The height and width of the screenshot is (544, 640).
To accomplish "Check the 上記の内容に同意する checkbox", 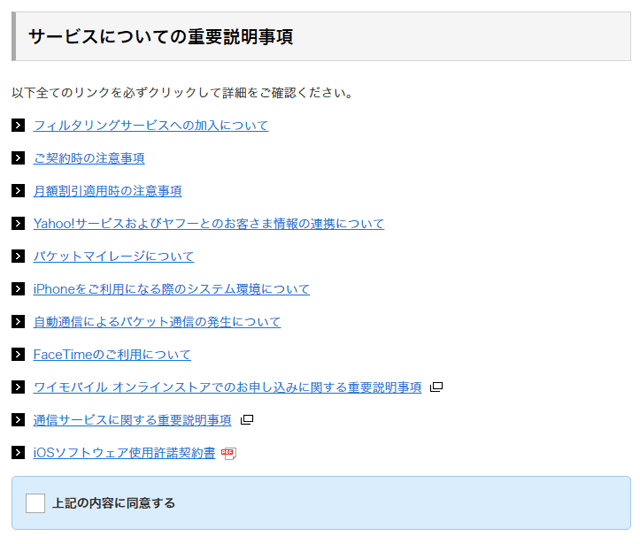I will (36, 503).
